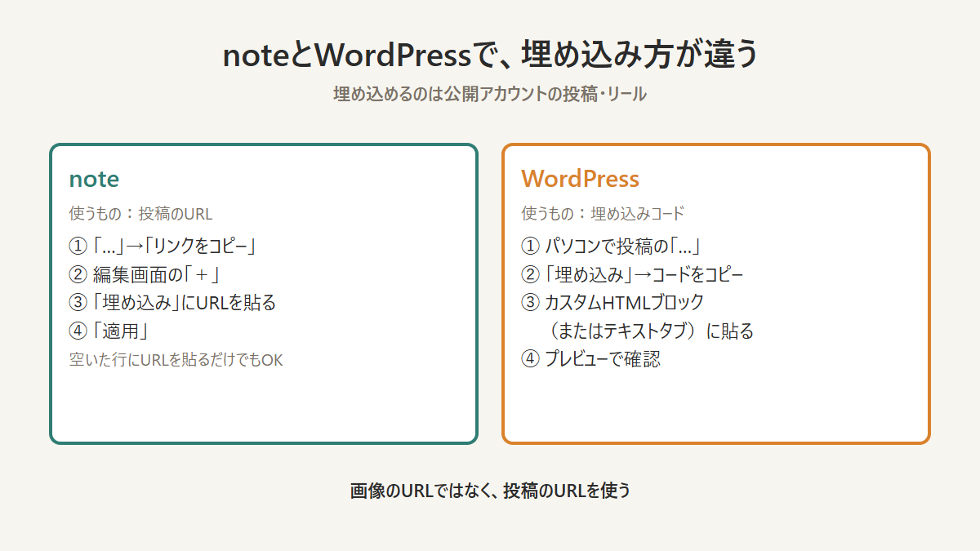The height and width of the screenshot is (551, 980).
Task: Click WordPress step '① パソコンで投稿の「…」'
Action: point(612,245)
